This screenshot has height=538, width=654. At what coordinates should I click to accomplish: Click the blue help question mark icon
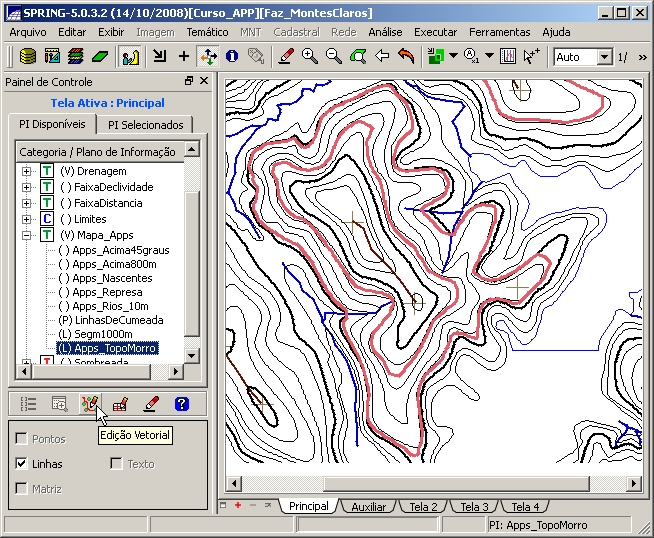(x=181, y=404)
